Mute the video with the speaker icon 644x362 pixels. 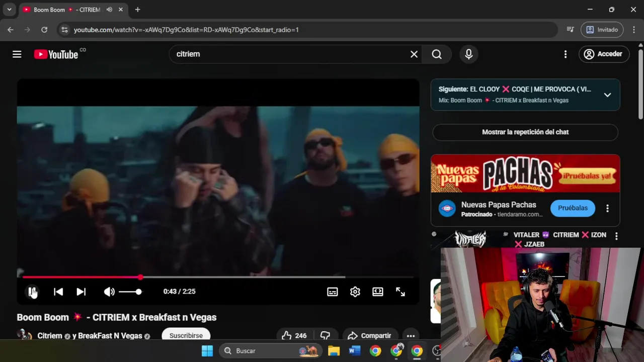click(x=109, y=292)
